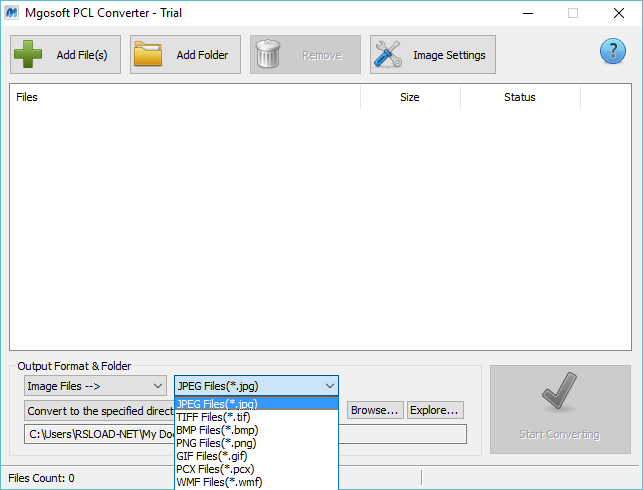Select TIFF Files(*.tif) in the list
The height and width of the screenshot is (490, 643).
pos(256,417)
